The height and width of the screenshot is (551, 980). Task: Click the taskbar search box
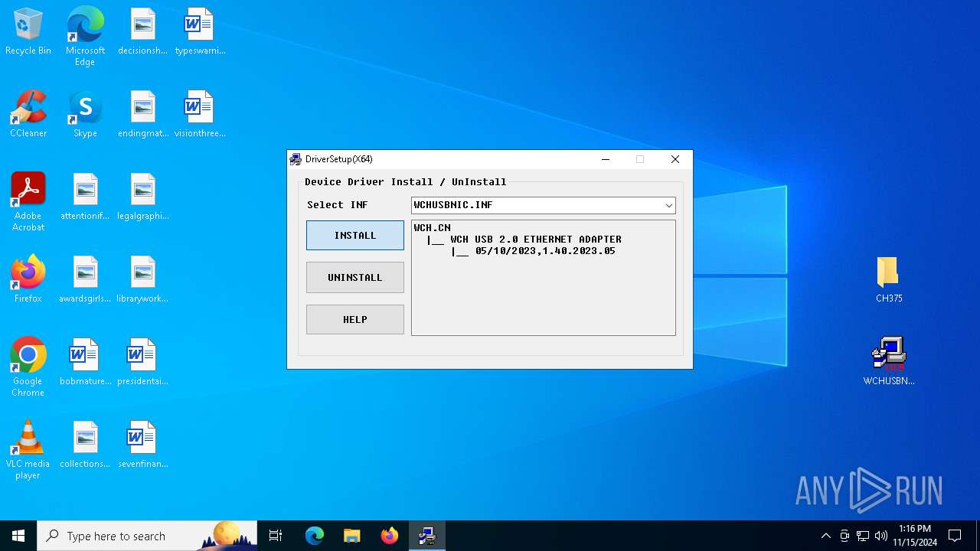(147, 536)
